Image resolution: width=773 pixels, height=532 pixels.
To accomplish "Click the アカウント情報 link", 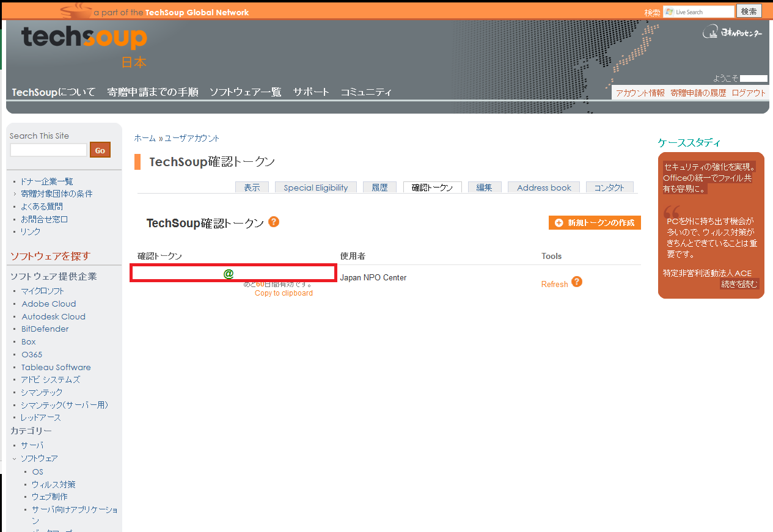I will 640,93.
